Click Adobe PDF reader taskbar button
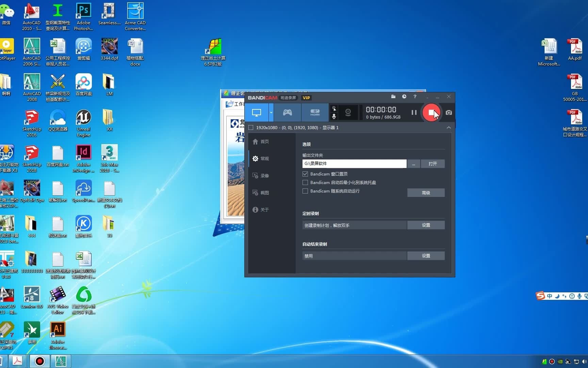Screen dimensions: 588x368 (x=18, y=361)
